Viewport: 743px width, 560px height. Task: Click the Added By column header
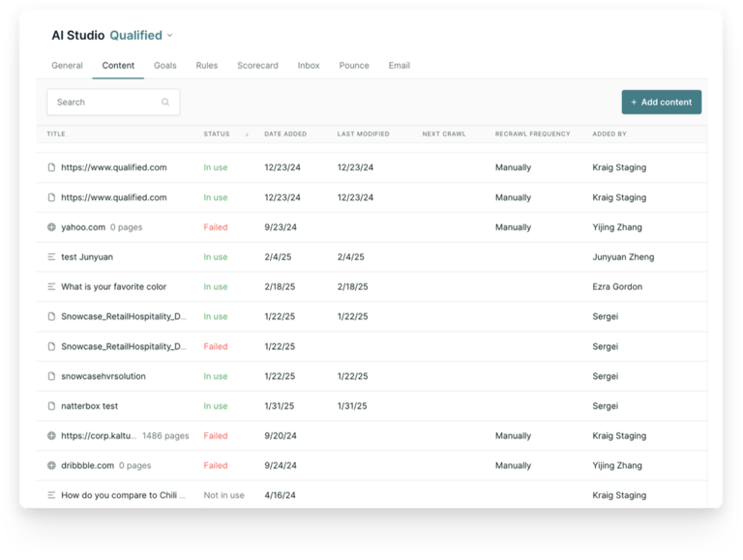609,134
